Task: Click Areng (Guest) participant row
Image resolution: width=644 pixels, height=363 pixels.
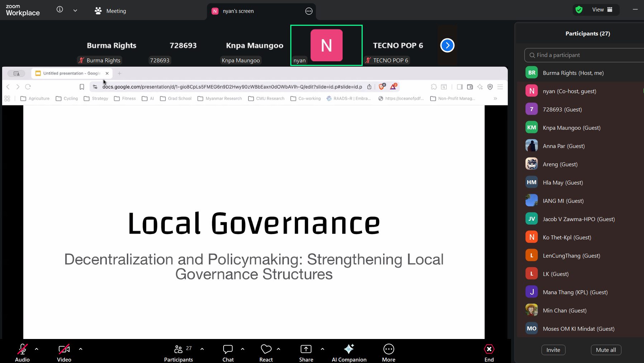Action: [581, 164]
